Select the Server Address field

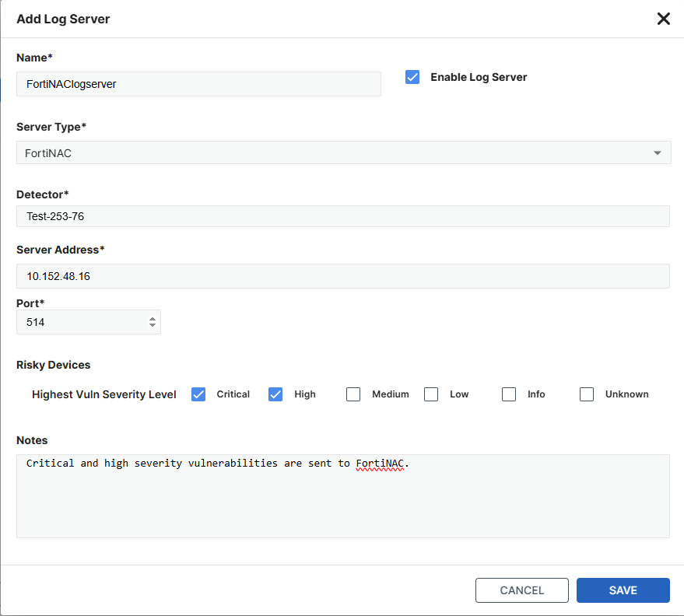[x=342, y=276]
